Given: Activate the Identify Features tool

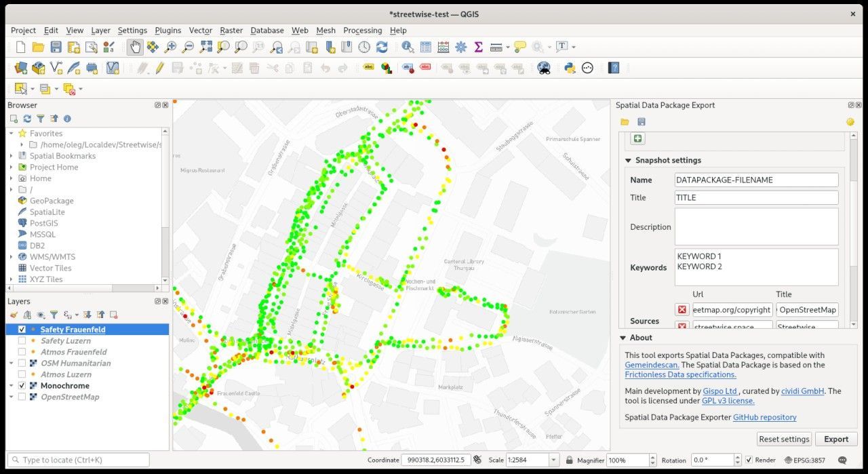Looking at the screenshot, I should point(408,47).
